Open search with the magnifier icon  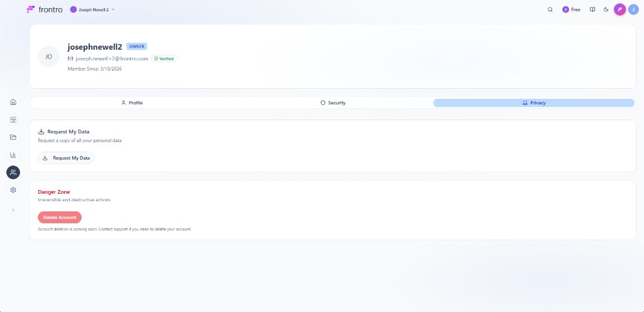tap(550, 9)
